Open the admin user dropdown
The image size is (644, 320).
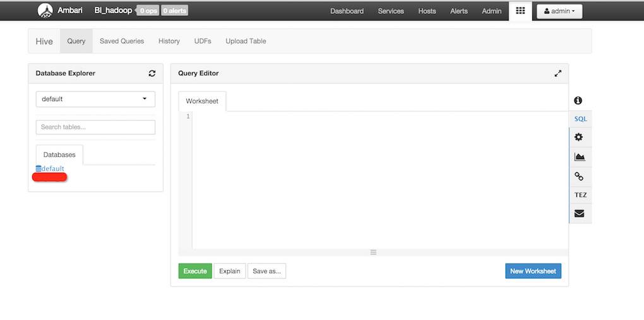point(559,11)
